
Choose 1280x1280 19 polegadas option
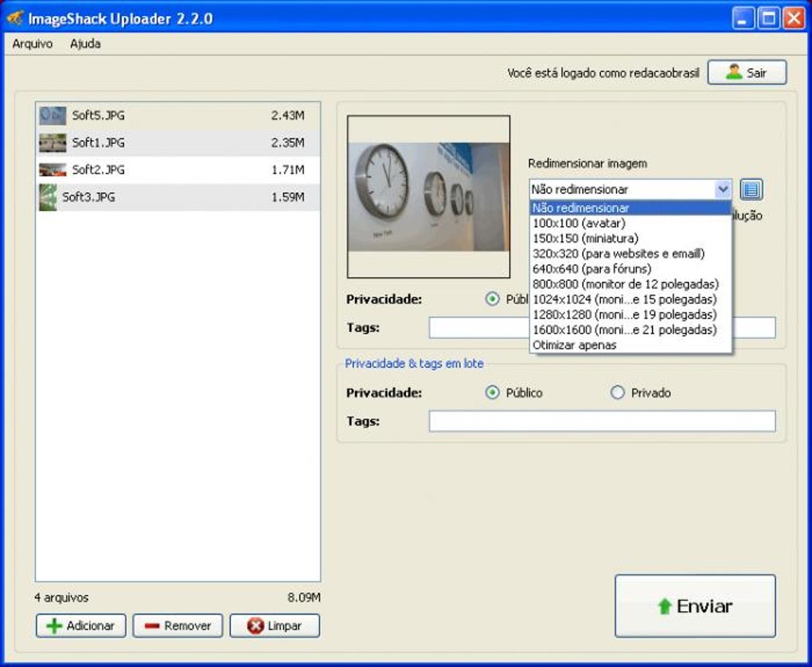(x=630, y=314)
